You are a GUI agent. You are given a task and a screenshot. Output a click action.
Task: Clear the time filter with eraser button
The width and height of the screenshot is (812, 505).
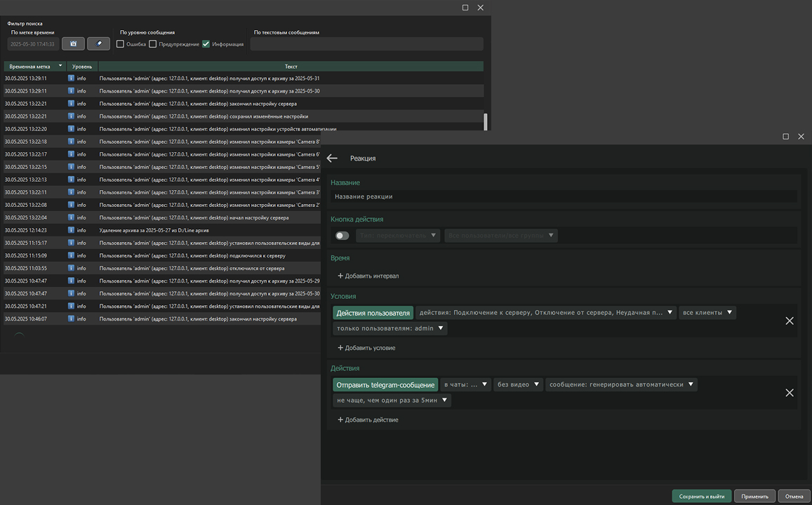[x=98, y=44]
